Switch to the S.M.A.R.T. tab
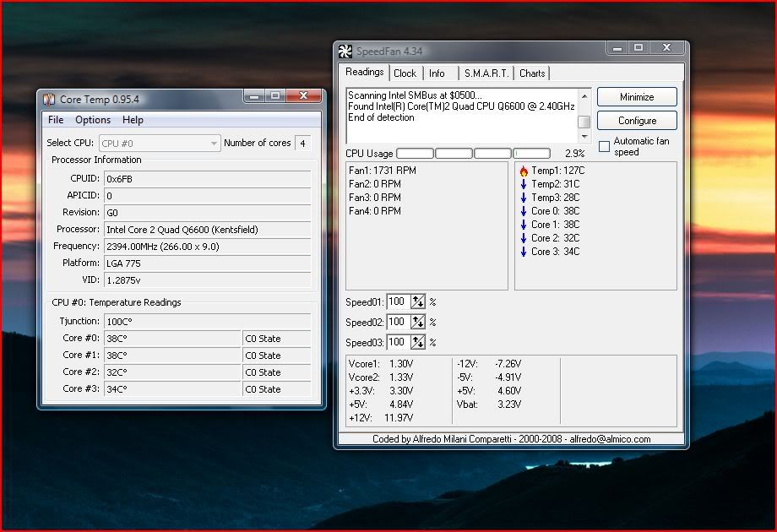Screen dimensions: 777x532 coord(486,73)
